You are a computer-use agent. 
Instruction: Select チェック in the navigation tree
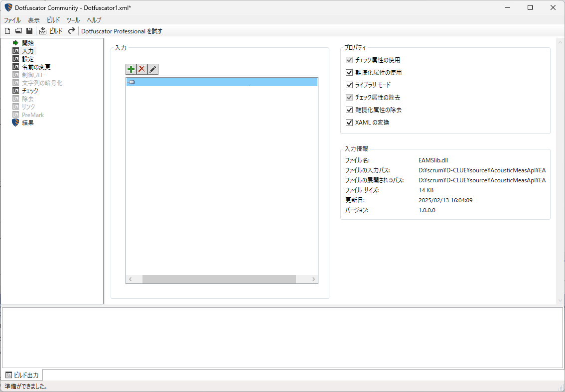[30, 91]
